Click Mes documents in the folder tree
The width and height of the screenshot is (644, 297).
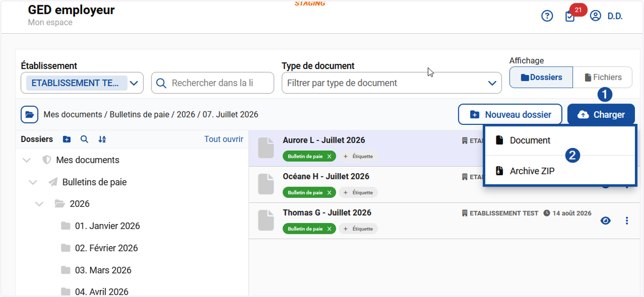click(88, 160)
